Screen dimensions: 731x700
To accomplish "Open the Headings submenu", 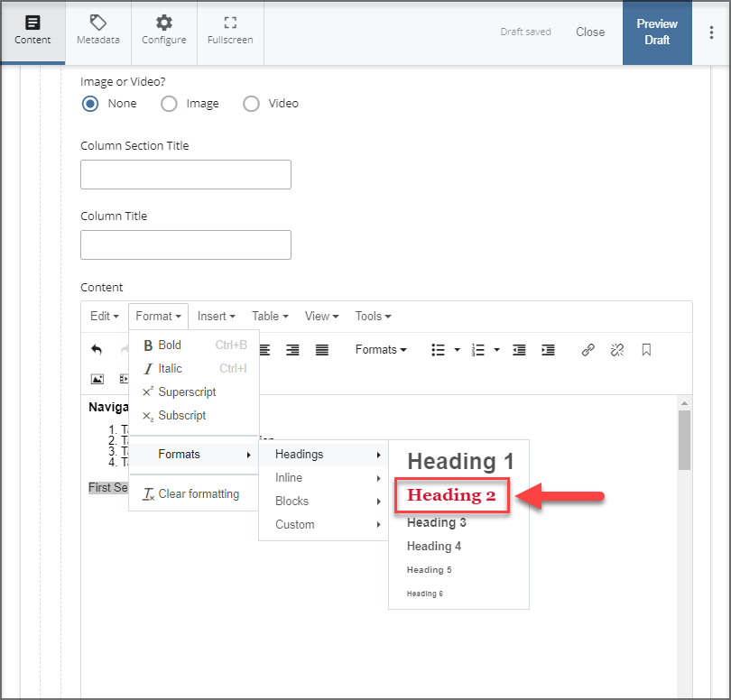I will pyautogui.click(x=324, y=455).
